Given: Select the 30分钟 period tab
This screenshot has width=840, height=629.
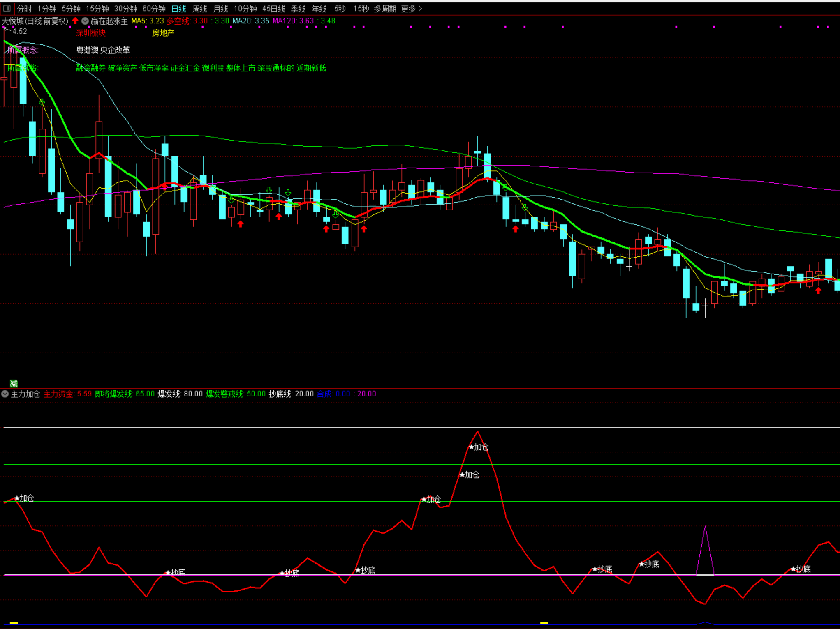Looking at the screenshot, I should click(x=125, y=9).
